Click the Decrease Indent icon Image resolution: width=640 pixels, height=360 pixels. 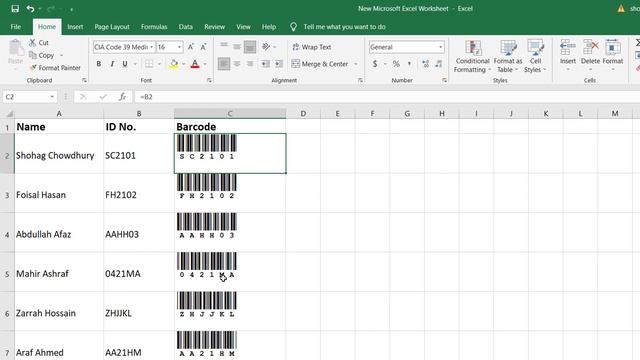click(x=265, y=64)
